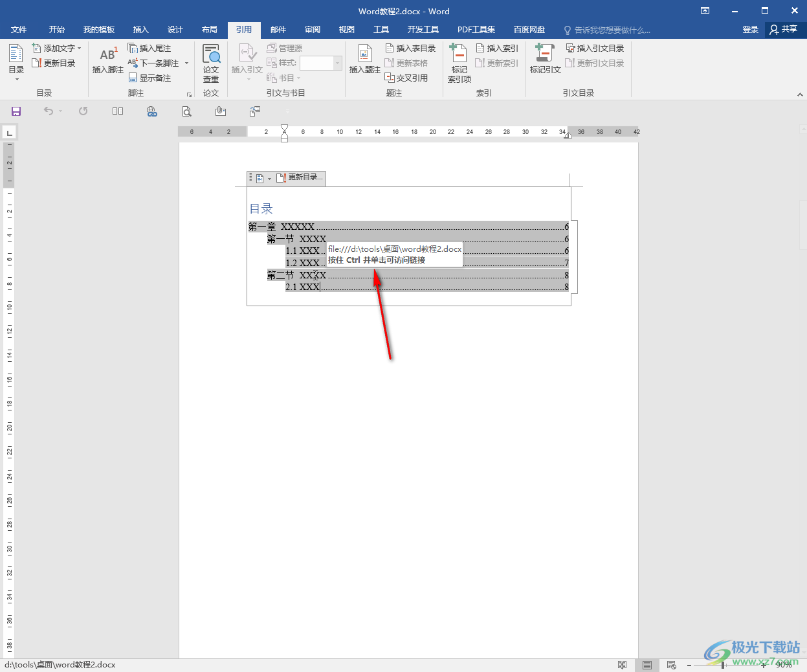Click the zoom out minus button
The width and height of the screenshot is (807, 672).
(689, 665)
